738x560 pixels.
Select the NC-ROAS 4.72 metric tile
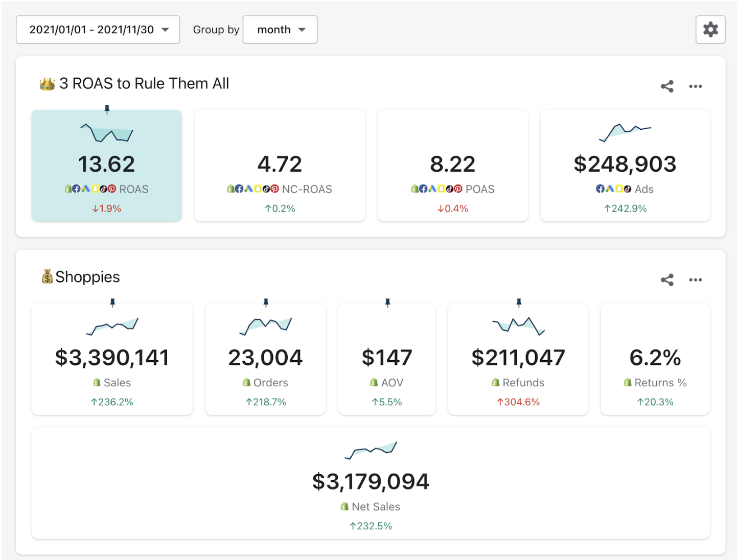(280, 166)
